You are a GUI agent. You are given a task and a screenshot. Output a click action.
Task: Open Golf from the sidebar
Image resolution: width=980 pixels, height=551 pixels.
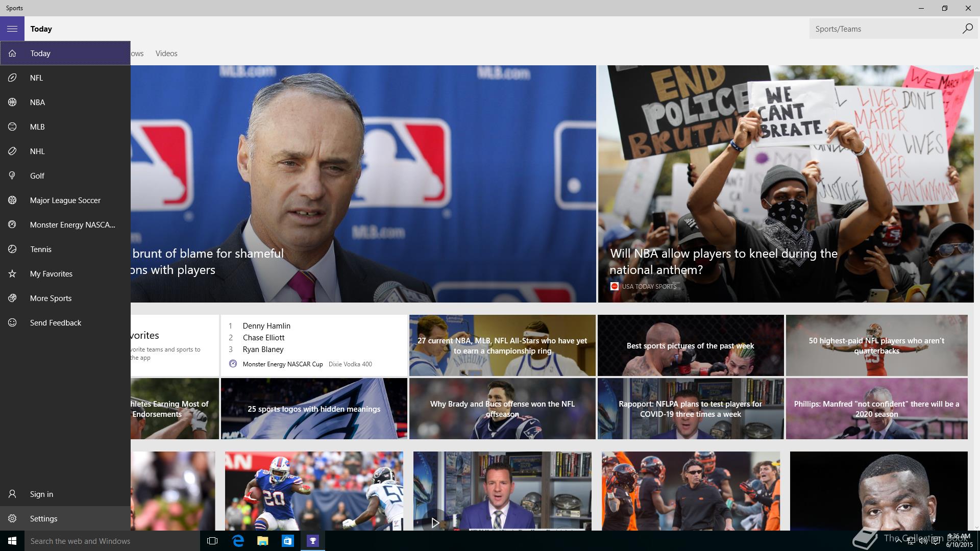(x=65, y=176)
